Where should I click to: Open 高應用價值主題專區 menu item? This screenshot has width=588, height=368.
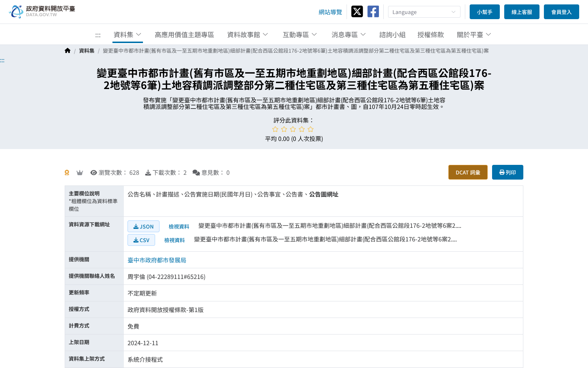coord(184,35)
